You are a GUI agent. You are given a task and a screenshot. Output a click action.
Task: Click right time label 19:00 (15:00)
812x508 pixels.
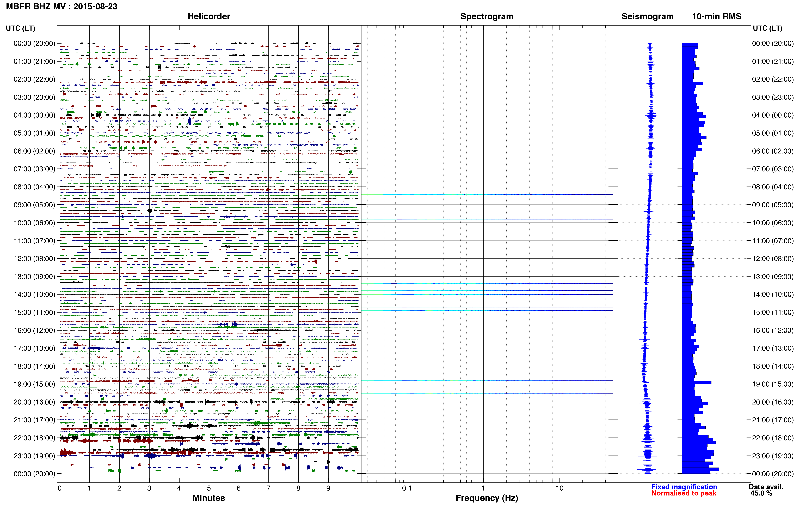pos(773,384)
